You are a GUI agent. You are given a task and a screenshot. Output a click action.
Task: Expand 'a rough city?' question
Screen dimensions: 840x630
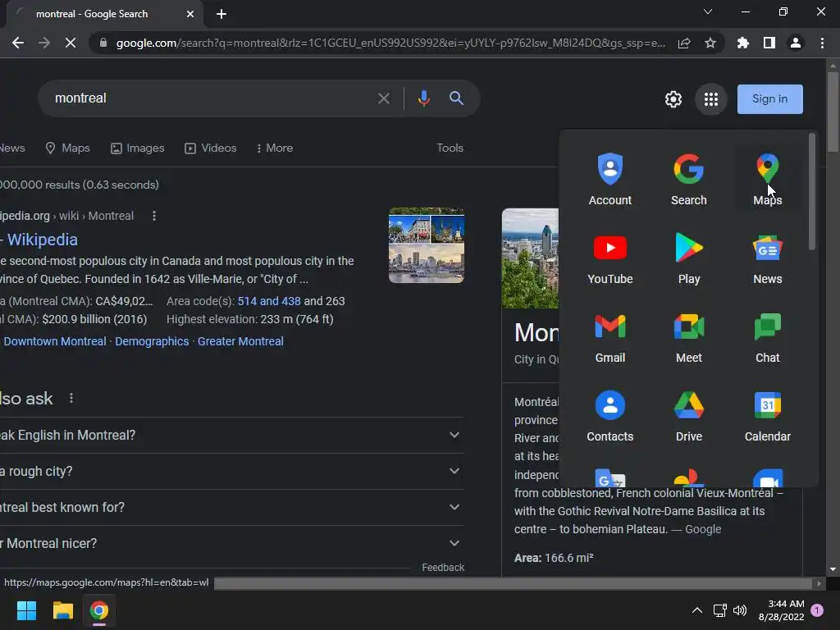(231, 471)
